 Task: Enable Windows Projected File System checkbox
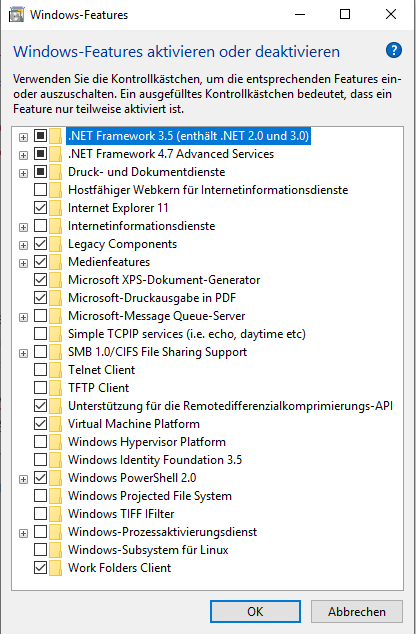[x=40, y=496]
